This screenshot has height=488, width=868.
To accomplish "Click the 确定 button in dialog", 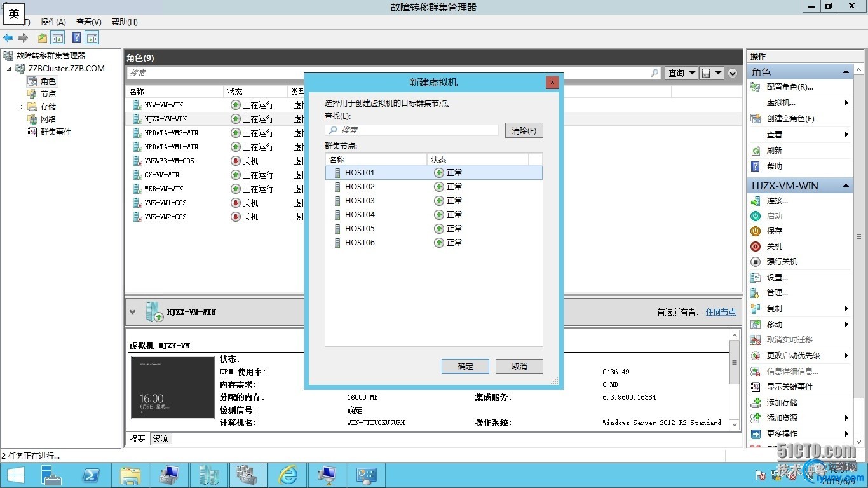I will point(465,367).
